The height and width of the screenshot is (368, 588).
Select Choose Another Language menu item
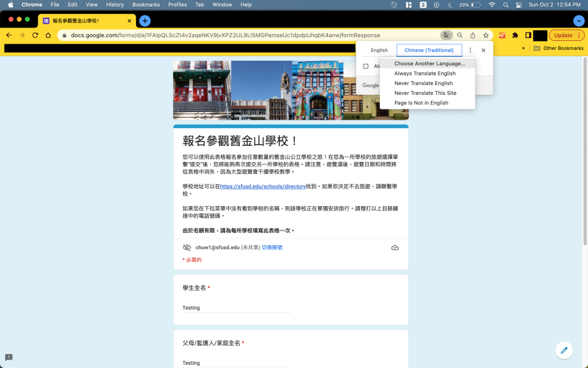click(429, 64)
